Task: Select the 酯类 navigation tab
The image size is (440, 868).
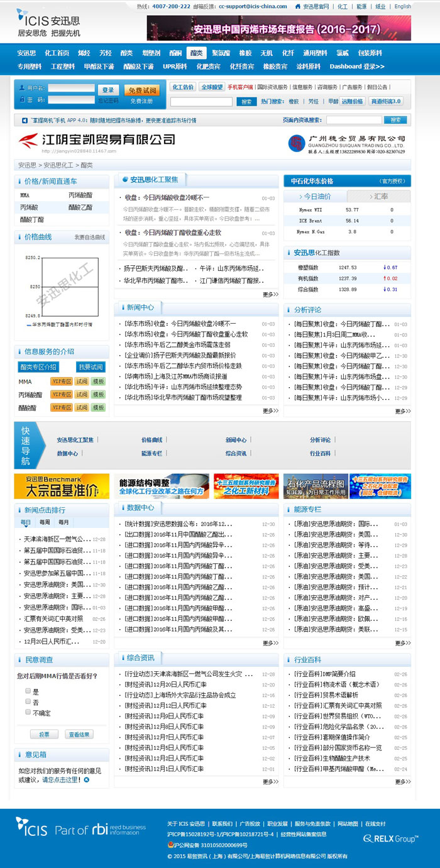Action: [x=196, y=53]
